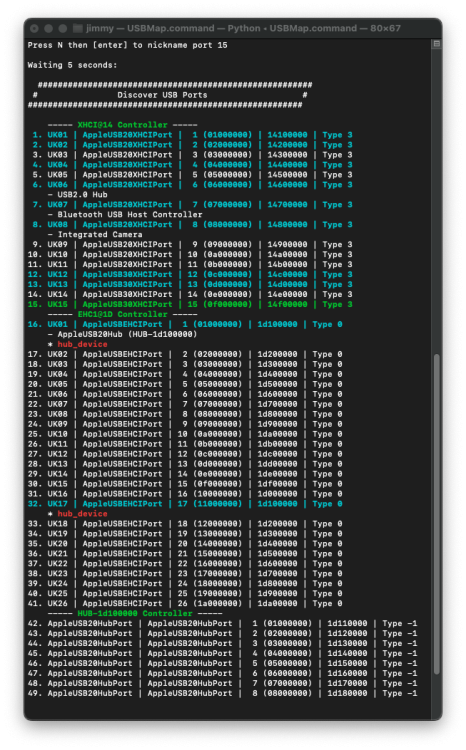Select row 17 UK02 with address 1d200000
This screenshot has height=750, width=466.
pos(185,354)
